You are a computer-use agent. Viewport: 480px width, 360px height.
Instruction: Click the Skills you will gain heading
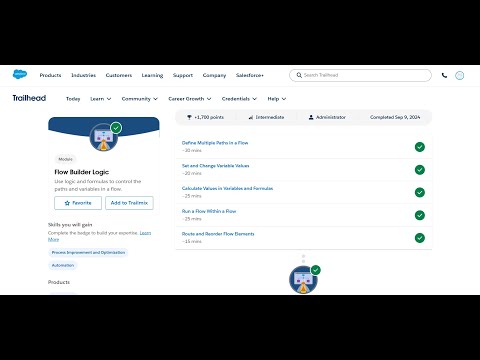[70, 225]
